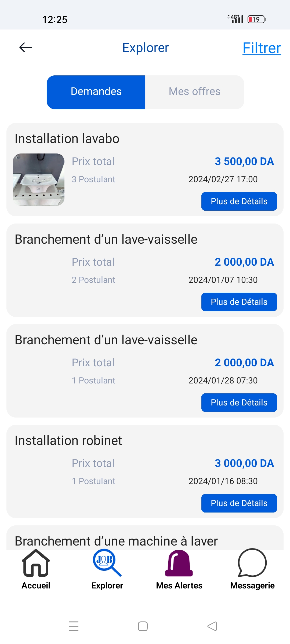Tap the back arrow icon
290x644 pixels.
coord(26,47)
